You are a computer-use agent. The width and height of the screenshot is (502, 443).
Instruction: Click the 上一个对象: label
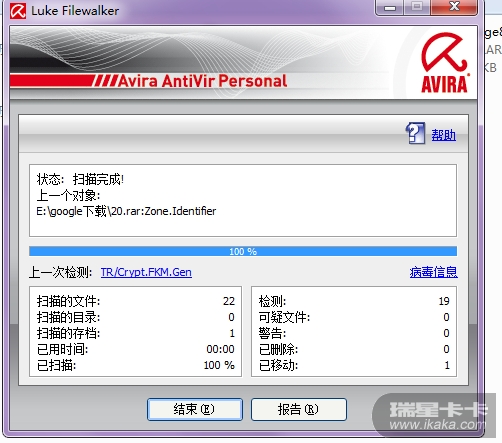pos(68,195)
